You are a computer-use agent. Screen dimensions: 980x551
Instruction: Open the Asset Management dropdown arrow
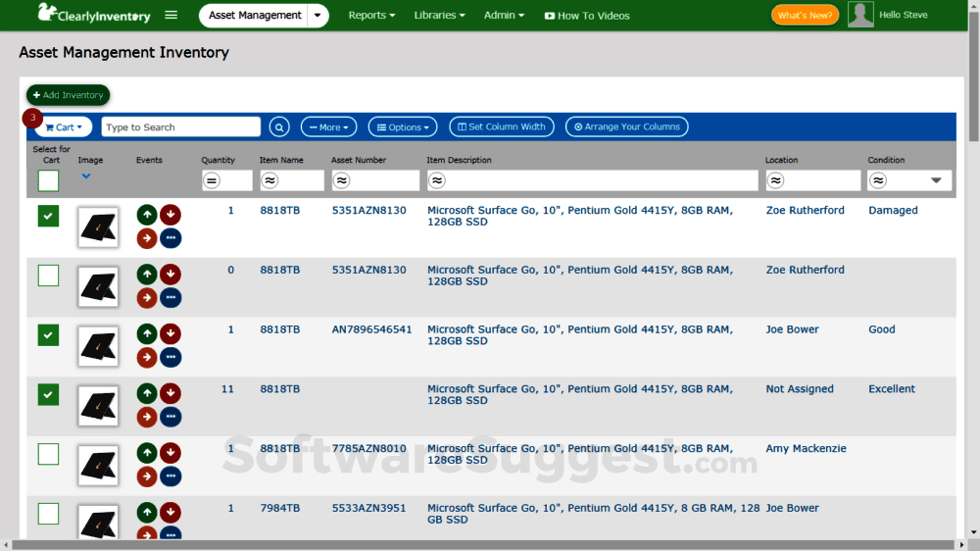(x=318, y=15)
